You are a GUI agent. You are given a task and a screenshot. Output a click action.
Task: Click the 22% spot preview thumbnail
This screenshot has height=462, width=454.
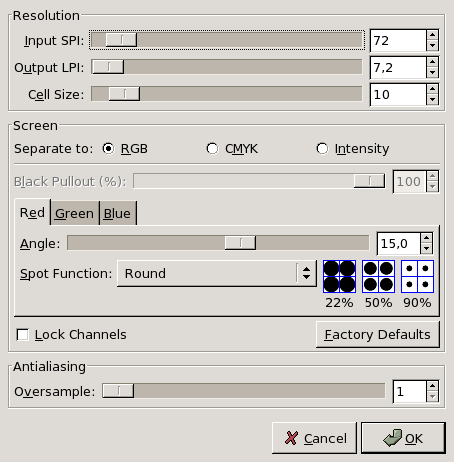pos(339,277)
